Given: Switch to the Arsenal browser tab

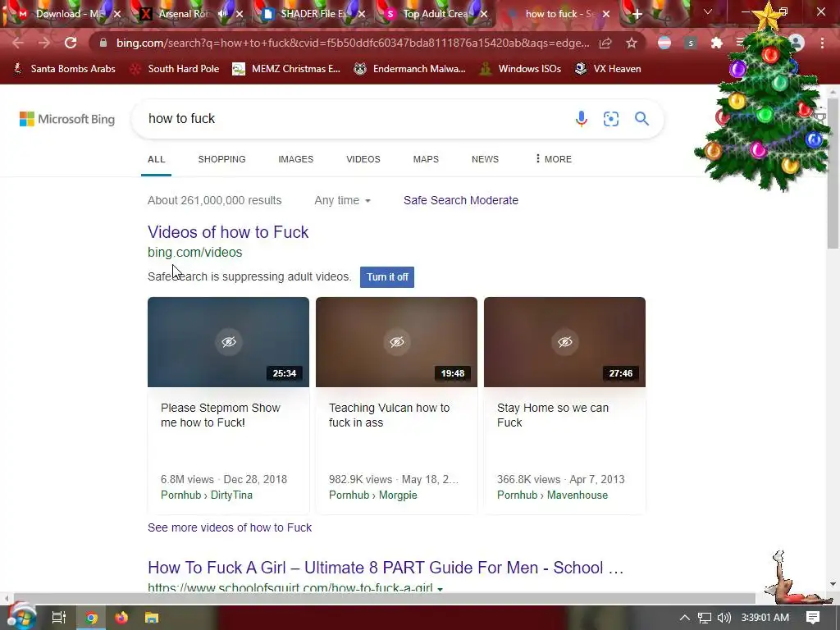Looking at the screenshot, I should [182, 15].
